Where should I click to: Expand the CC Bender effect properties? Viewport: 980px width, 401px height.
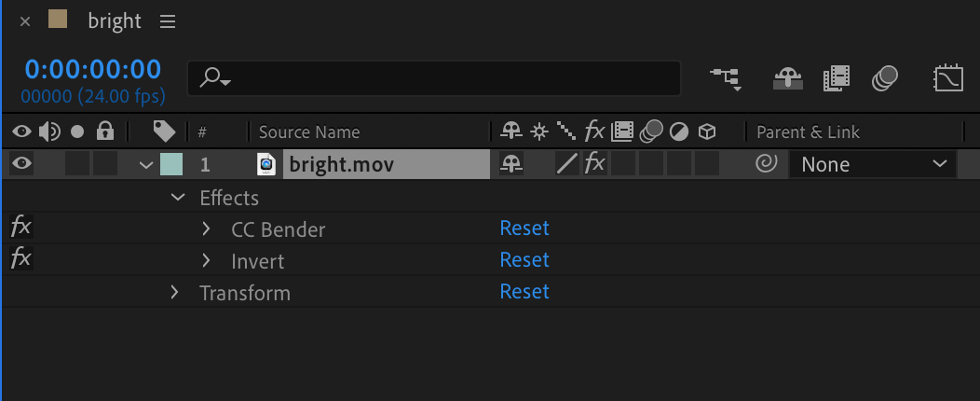207,228
